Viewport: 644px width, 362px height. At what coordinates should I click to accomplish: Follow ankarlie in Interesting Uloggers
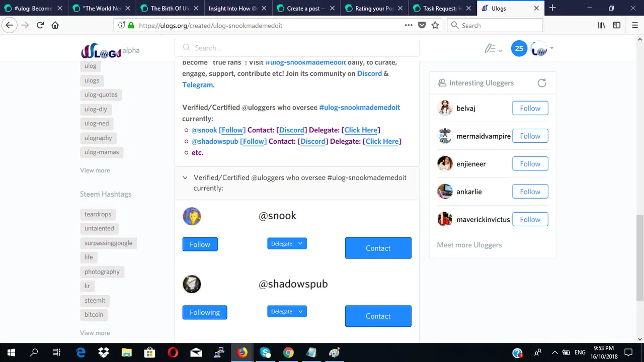click(530, 192)
